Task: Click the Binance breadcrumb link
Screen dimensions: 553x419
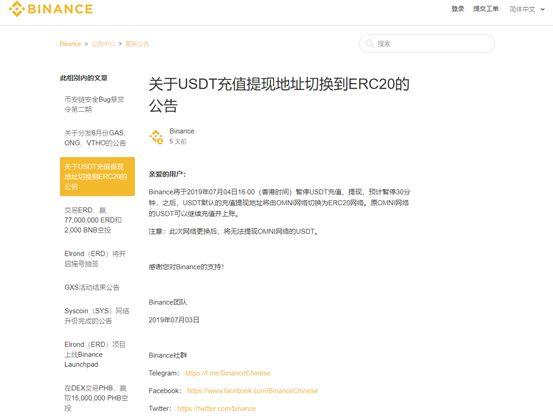Action: coord(70,44)
